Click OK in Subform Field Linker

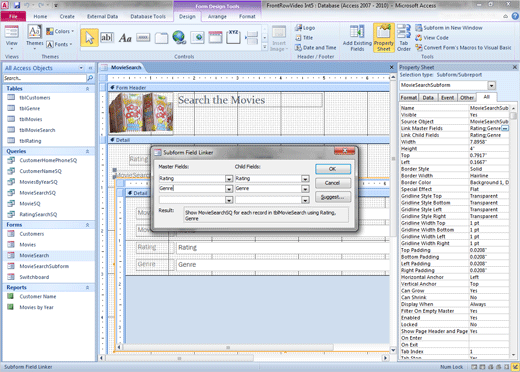point(333,169)
